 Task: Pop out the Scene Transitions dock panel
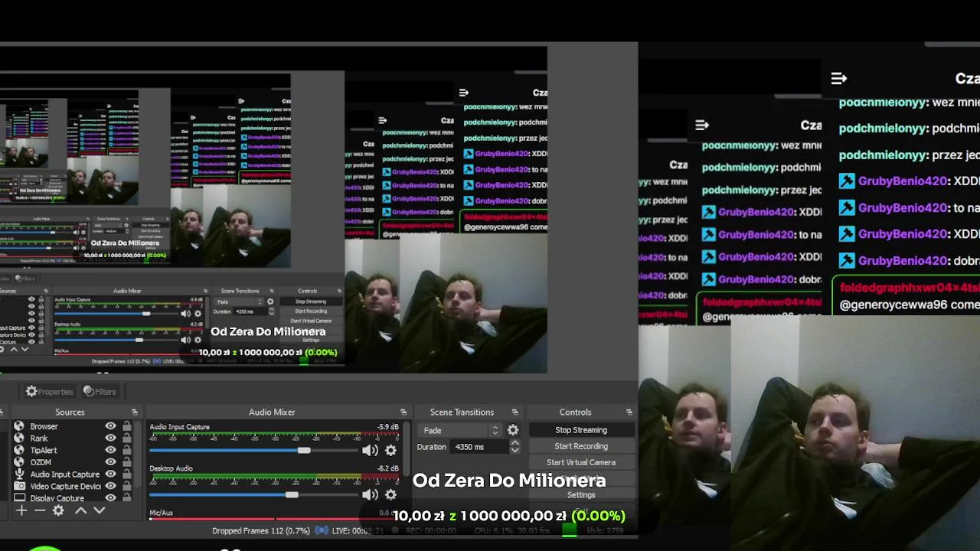[514, 412]
